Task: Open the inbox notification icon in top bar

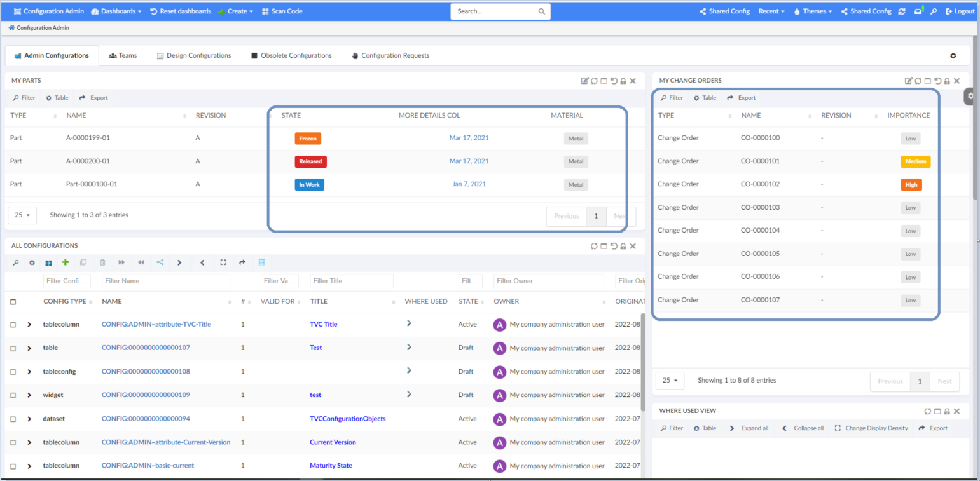Action: (x=918, y=11)
